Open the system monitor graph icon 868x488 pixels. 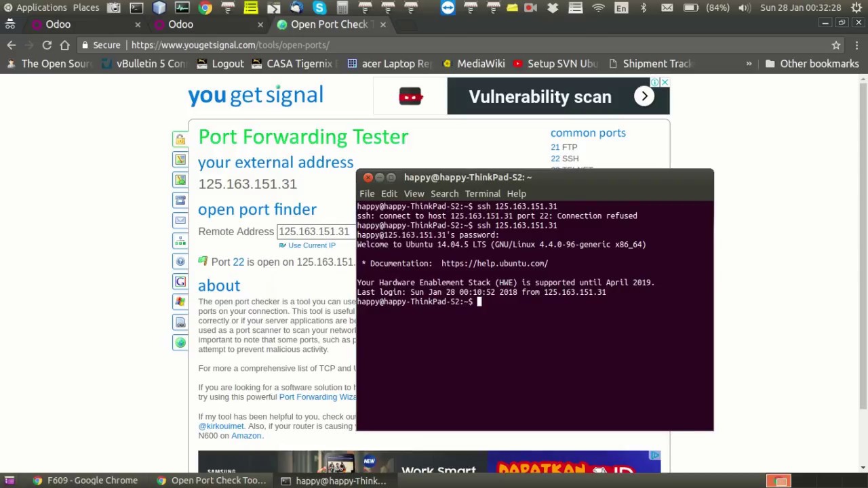(x=182, y=7)
